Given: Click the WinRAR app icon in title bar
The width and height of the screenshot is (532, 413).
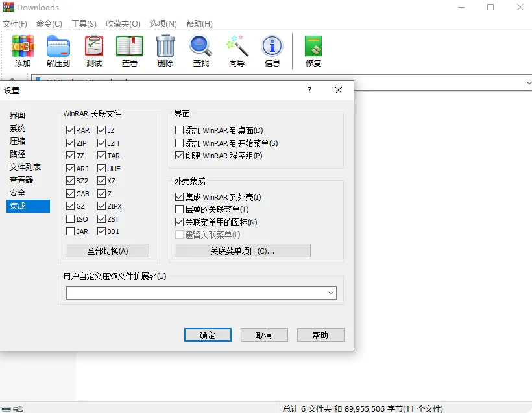Looking at the screenshot, I should [x=8, y=7].
